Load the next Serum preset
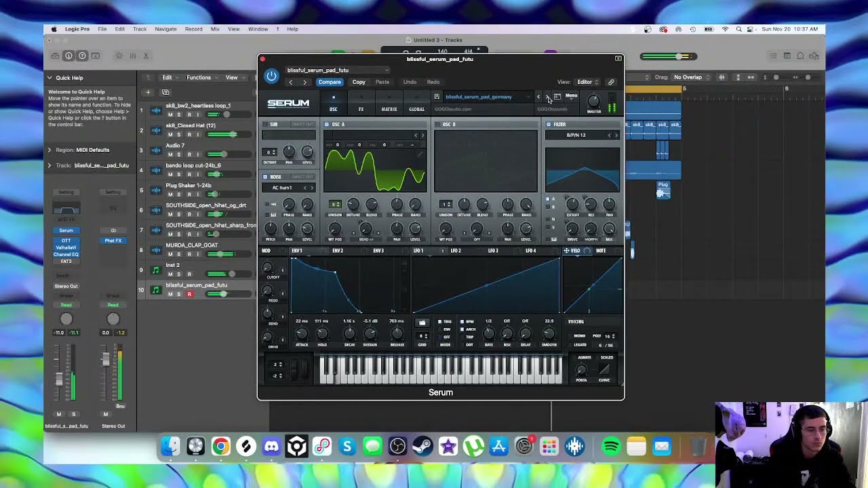 tap(548, 97)
